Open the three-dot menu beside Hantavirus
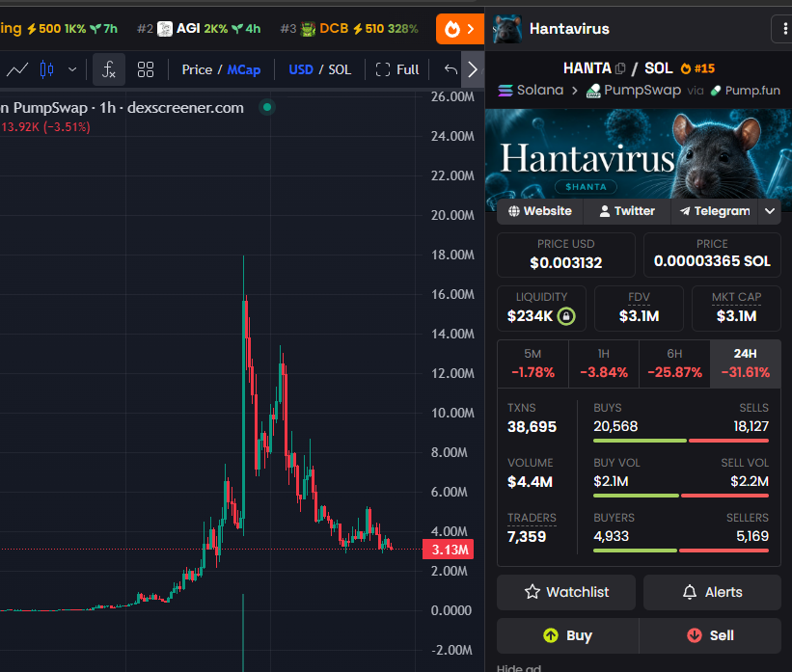The image size is (792, 672). click(x=784, y=29)
